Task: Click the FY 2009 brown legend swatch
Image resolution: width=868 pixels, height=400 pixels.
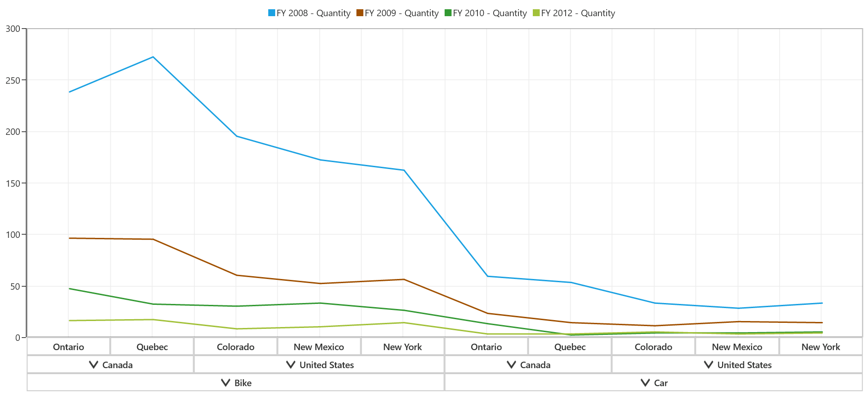Action: point(360,13)
